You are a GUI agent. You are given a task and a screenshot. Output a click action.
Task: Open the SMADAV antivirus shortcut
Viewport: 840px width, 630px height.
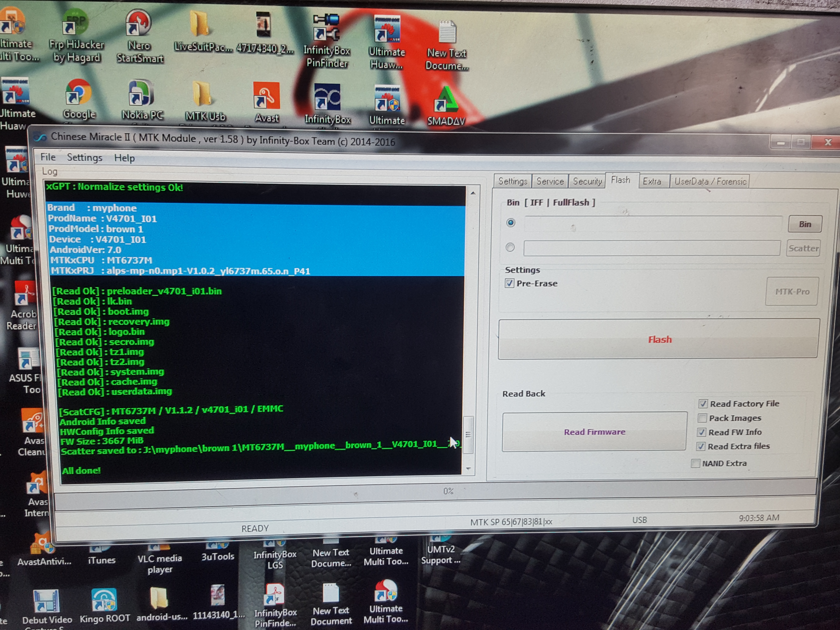pyautogui.click(x=446, y=106)
